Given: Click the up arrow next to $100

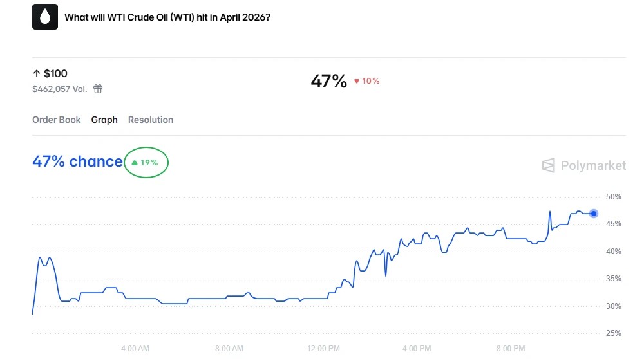Looking at the screenshot, I should click(x=37, y=74).
